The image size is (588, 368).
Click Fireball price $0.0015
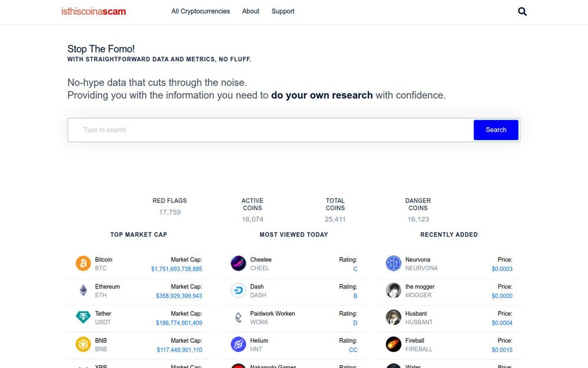(502, 350)
